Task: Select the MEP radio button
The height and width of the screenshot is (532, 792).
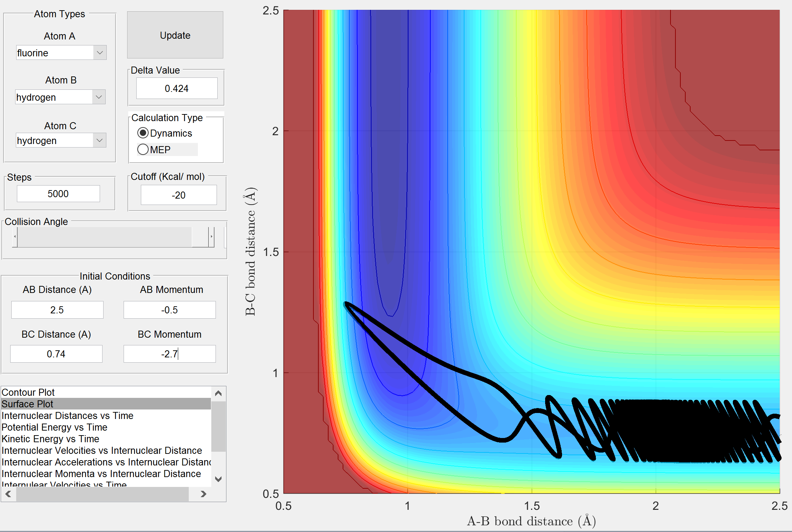Action: click(143, 150)
